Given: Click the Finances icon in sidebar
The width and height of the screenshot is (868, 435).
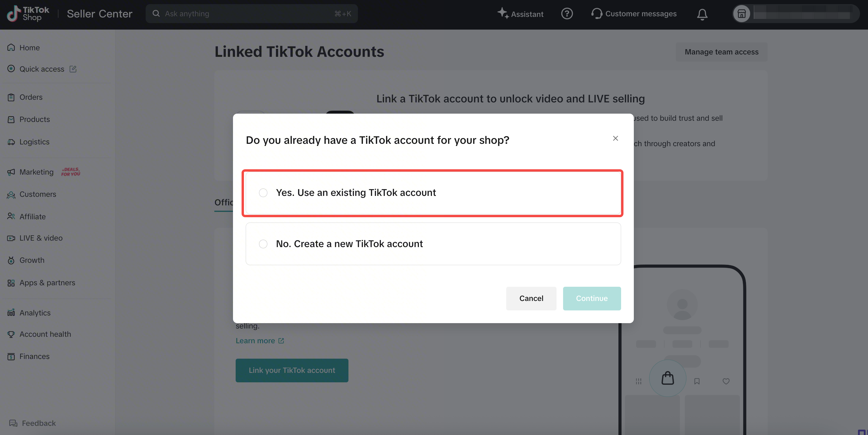Looking at the screenshot, I should click(x=11, y=357).
